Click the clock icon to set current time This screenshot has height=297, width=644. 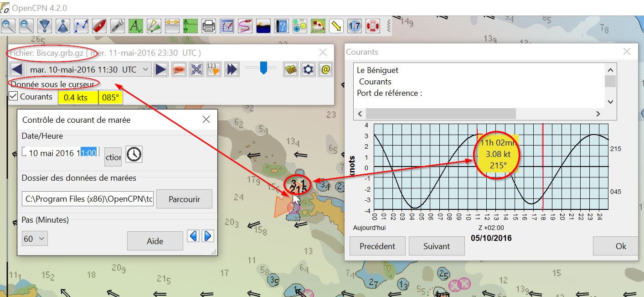click(x=134, y=154)
